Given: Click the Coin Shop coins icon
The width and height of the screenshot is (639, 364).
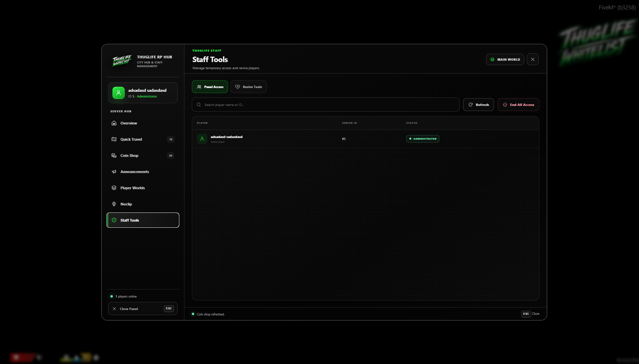Looking at the screenshot, I should click(x=114, y=156).
